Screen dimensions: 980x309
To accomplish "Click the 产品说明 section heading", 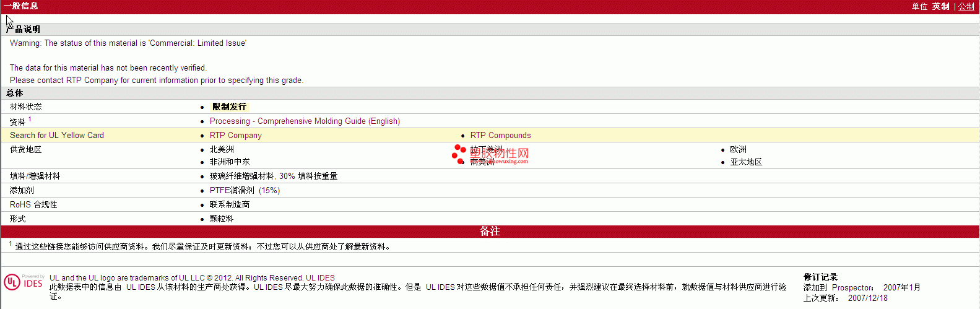I will tap(24, 30).
